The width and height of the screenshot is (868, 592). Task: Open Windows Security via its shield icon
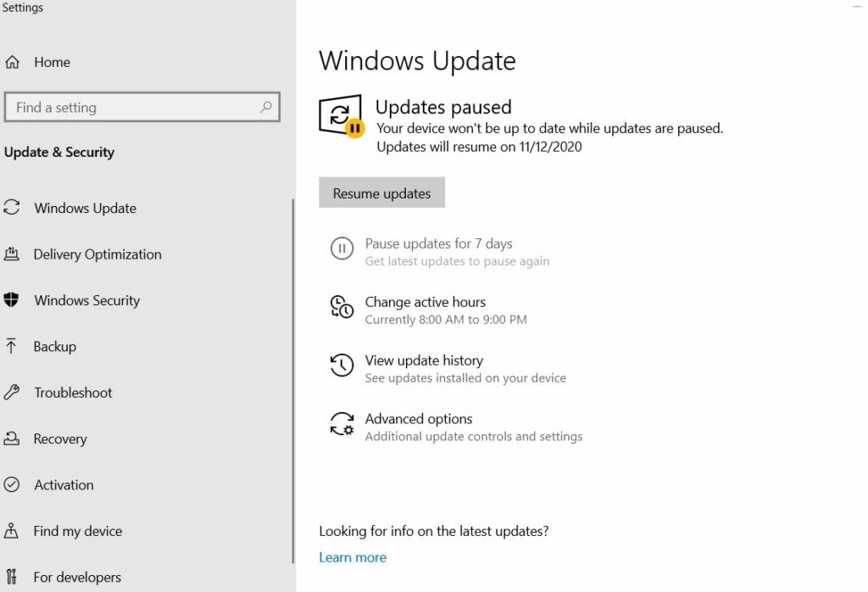pos(11,300)
